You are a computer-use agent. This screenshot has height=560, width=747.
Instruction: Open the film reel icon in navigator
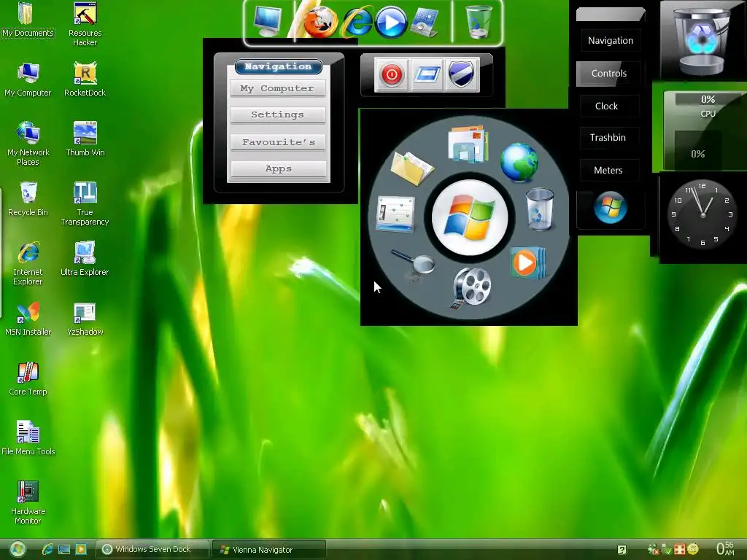472,287
